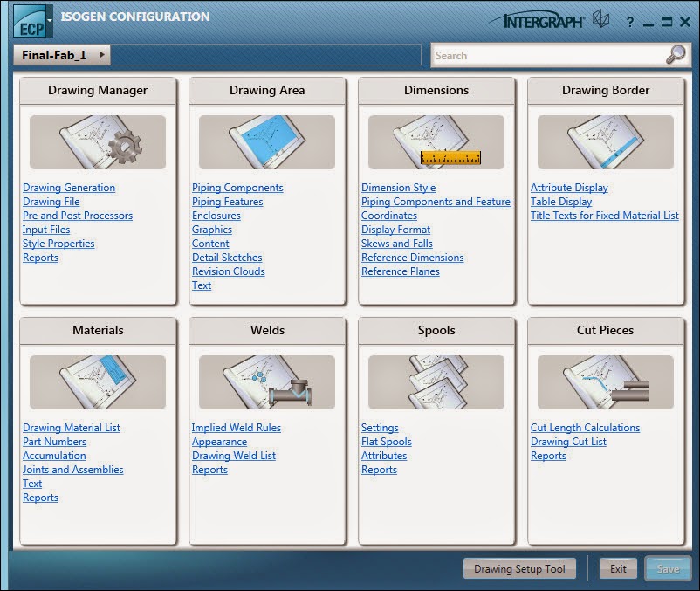The width and height of the screenshot is (700, 591).
Task: Open the Drawing Weld List link
Action: coord(234,456)
